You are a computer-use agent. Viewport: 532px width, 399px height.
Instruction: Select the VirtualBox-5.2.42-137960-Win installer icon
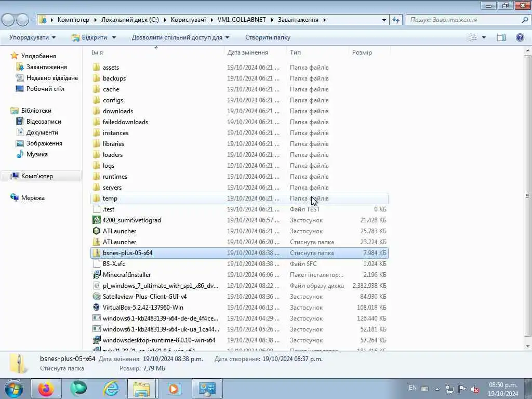pyautogui.click(x=96, y=308)
